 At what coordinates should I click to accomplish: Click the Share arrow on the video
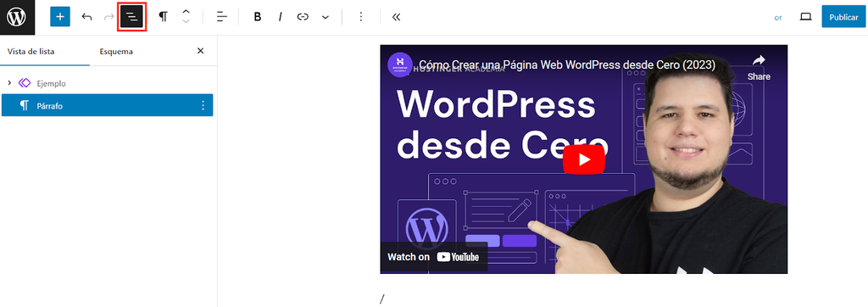[759, 66]
